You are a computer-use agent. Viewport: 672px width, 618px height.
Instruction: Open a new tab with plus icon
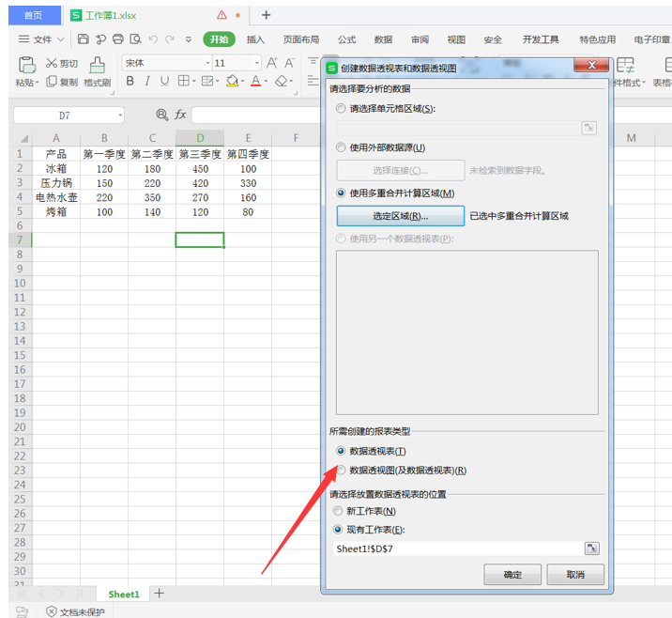pos(267,15)
